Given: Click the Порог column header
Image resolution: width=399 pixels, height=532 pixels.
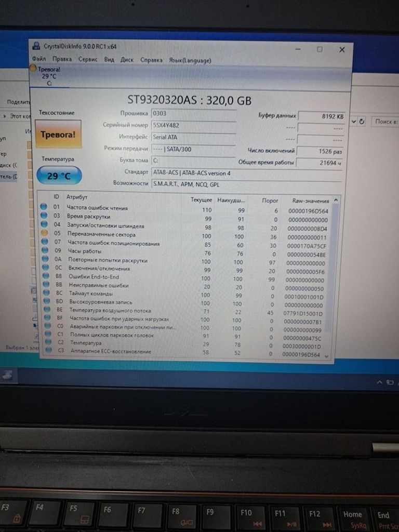Looking at the screenshot, I should click(x=270, y=201).
